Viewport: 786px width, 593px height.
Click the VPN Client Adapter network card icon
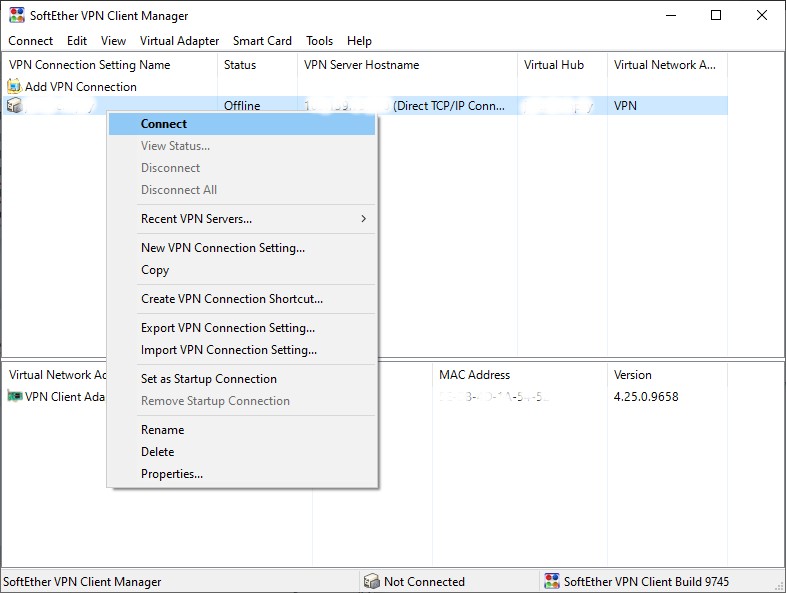[15, 396]
